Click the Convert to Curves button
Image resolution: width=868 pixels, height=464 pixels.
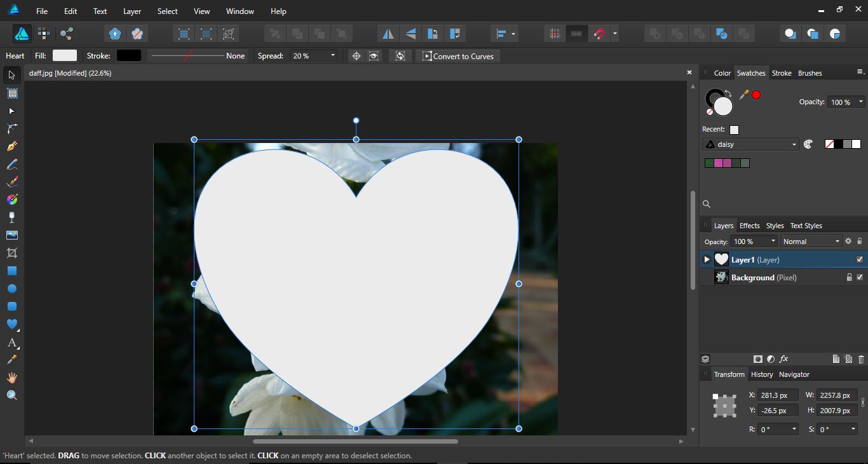(x=458, y=56)
